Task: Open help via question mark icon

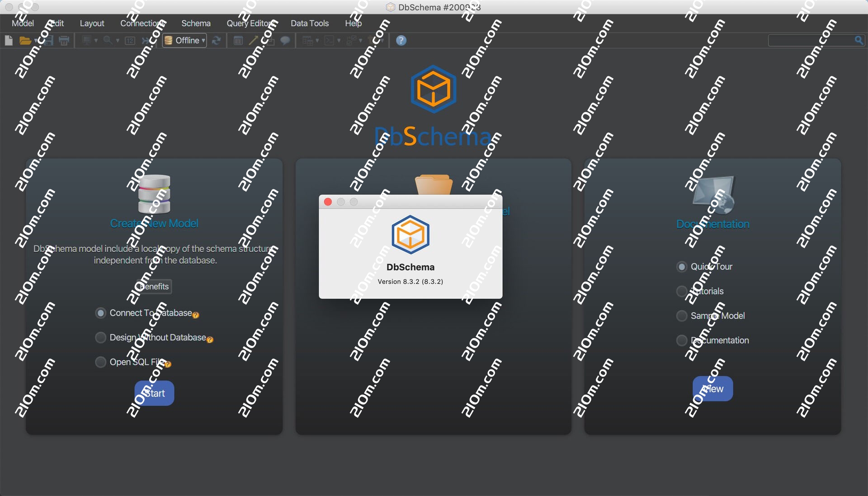Action: (x=401, y=41)
